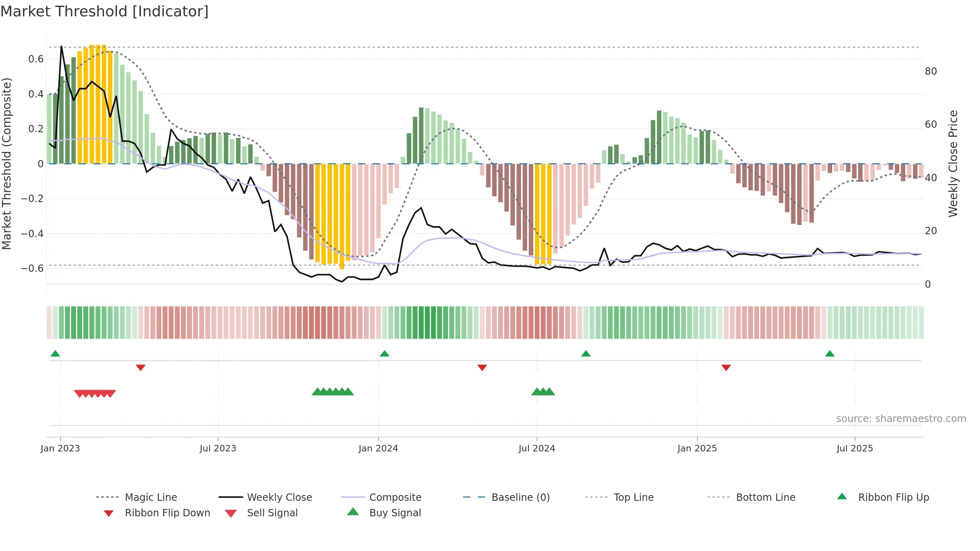Image resolution: width=980 pixels, height=551 pixels.
Task: Click the Jan 2024 x-axis label
Action: point(379,448)
